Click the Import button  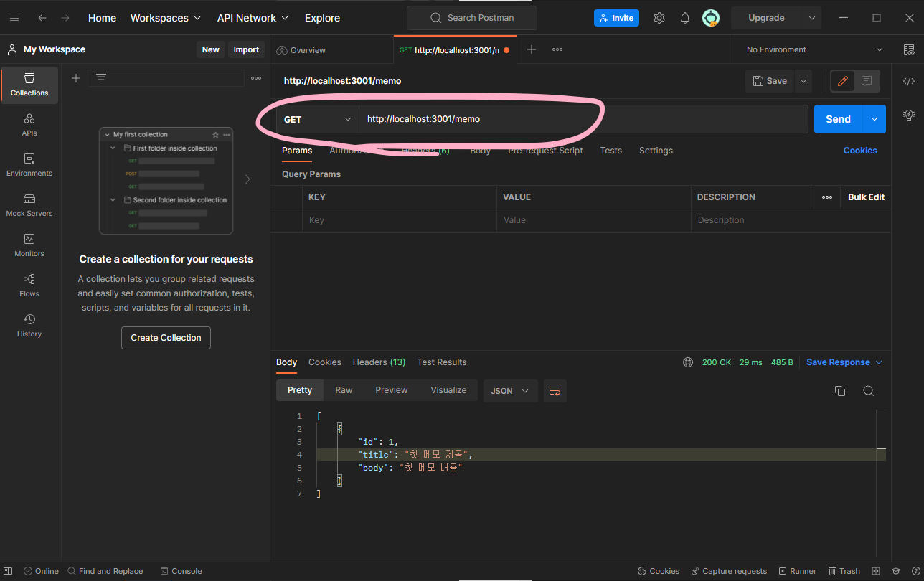[x=246, y=49]
